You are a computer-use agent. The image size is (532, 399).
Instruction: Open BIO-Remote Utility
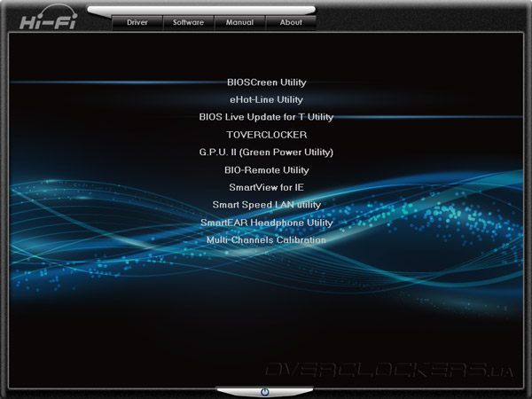coord(267,170)
